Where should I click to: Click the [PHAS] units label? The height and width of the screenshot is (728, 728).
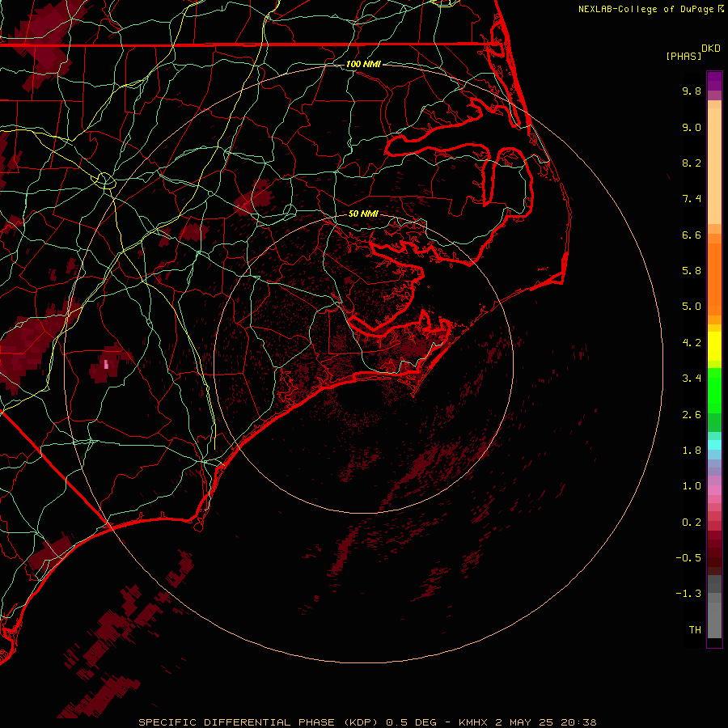(x=684, y=57)
